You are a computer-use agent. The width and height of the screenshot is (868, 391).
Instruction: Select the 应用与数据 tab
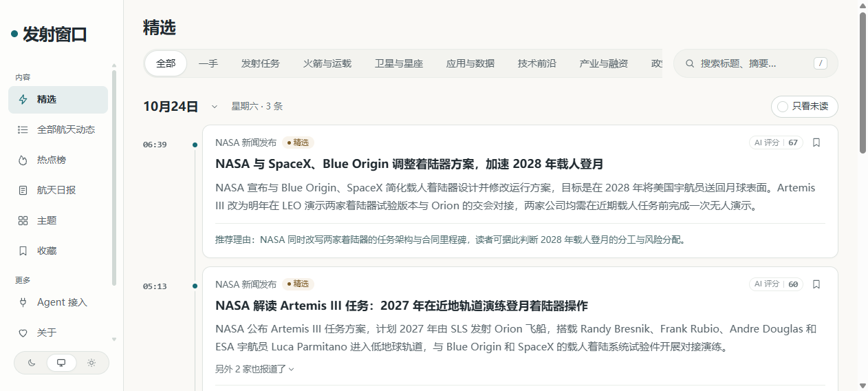470,63
